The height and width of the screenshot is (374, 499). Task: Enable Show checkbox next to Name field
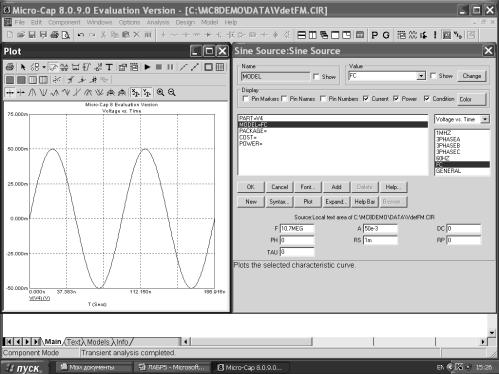316,77
